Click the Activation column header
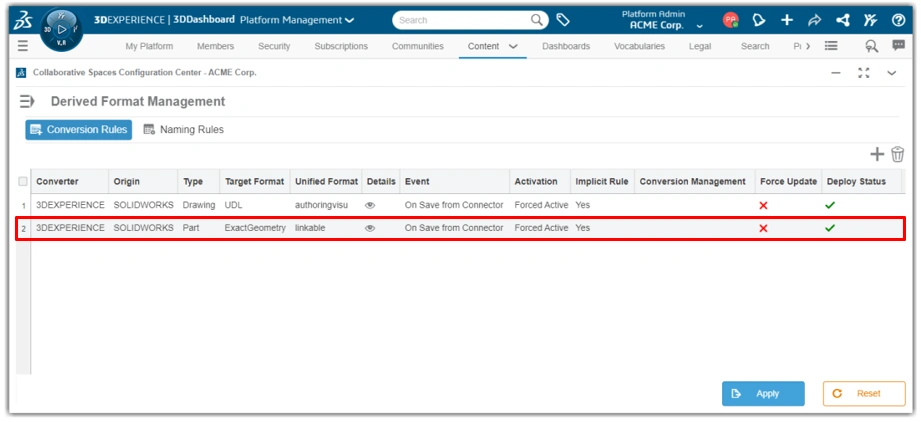The height and width of the screenshot is (422, 921). (540, 182)
